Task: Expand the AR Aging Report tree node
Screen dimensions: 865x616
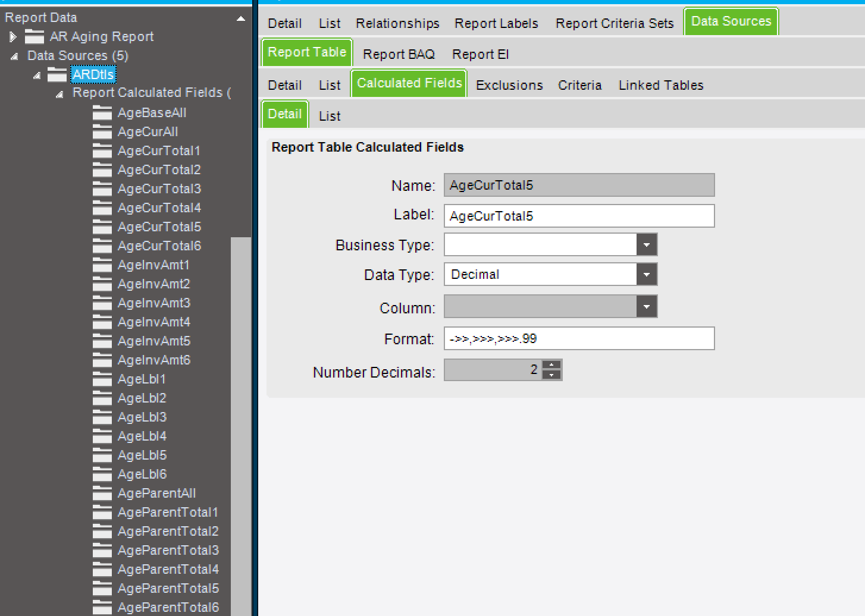Action: point(13,37)
